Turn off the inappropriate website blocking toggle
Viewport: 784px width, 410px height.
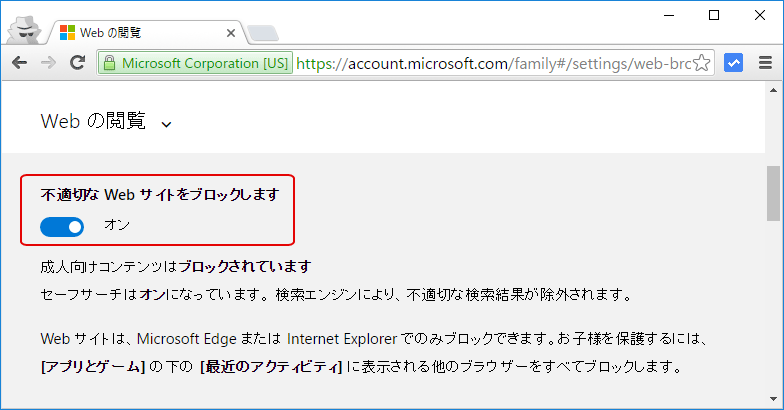point(62,227)
